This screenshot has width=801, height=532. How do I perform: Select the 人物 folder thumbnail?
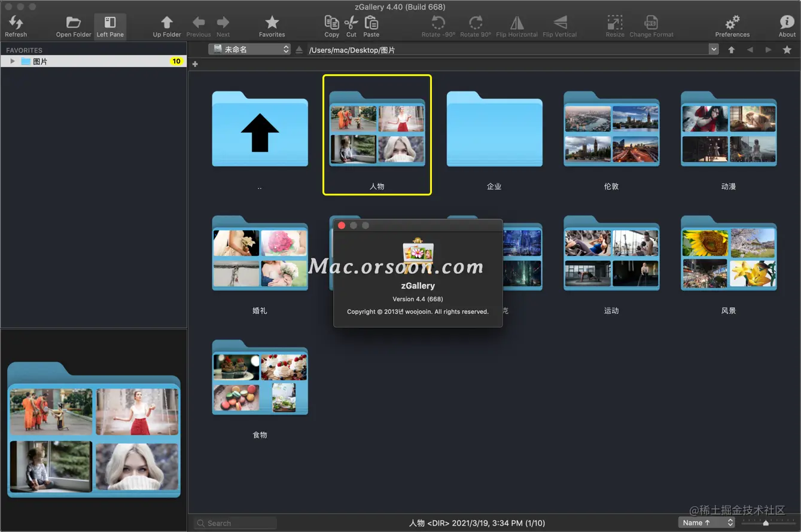pos(377,129)
